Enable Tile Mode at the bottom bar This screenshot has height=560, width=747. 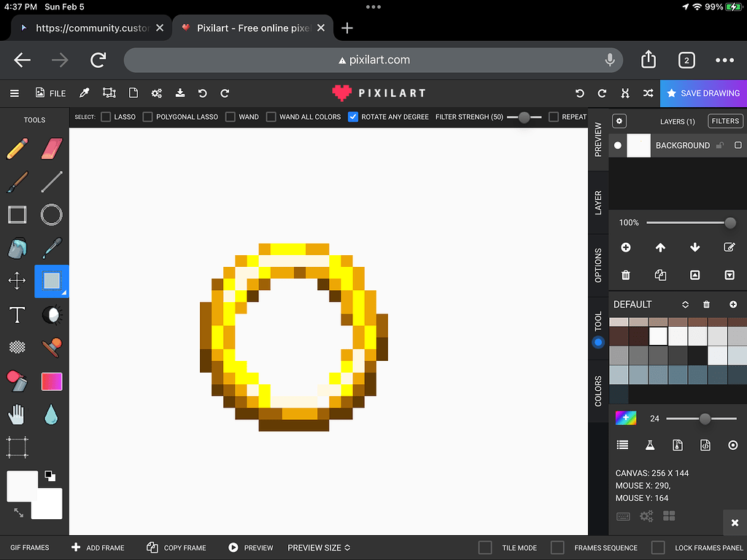(484, 548)
